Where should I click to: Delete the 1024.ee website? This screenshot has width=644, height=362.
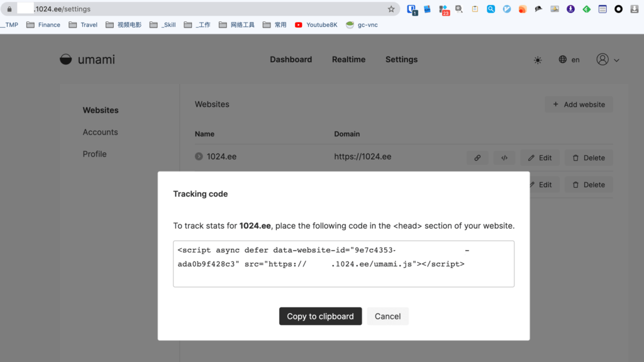[589, 158]
